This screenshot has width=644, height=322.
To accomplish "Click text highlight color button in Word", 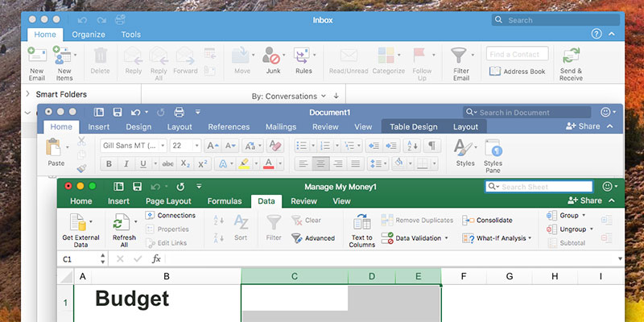I will 244,164.
